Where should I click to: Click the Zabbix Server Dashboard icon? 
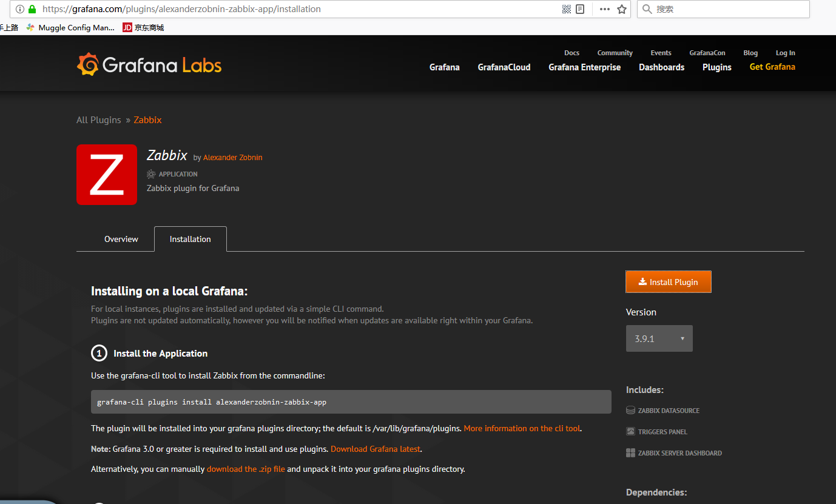click(630, 453)
